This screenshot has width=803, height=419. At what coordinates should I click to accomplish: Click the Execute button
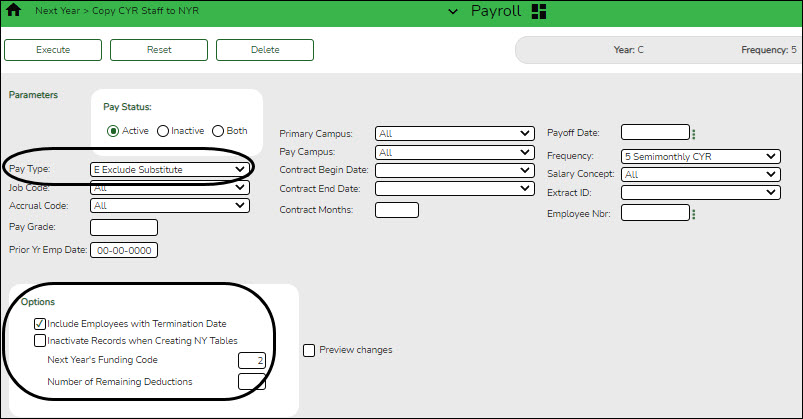(x=53, y=49)
